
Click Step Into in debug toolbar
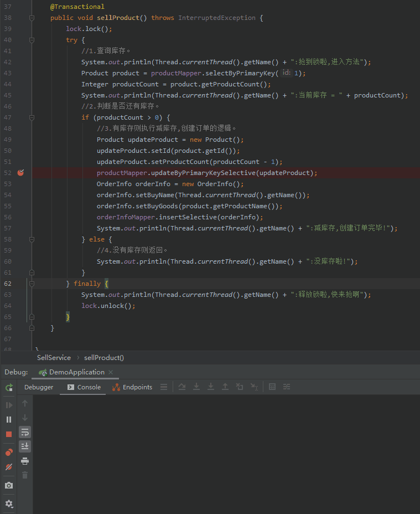pos(196,387)
